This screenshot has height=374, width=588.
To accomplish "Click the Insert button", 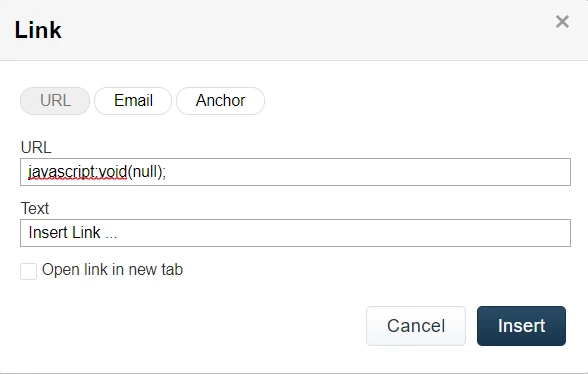I will point(521,326).
